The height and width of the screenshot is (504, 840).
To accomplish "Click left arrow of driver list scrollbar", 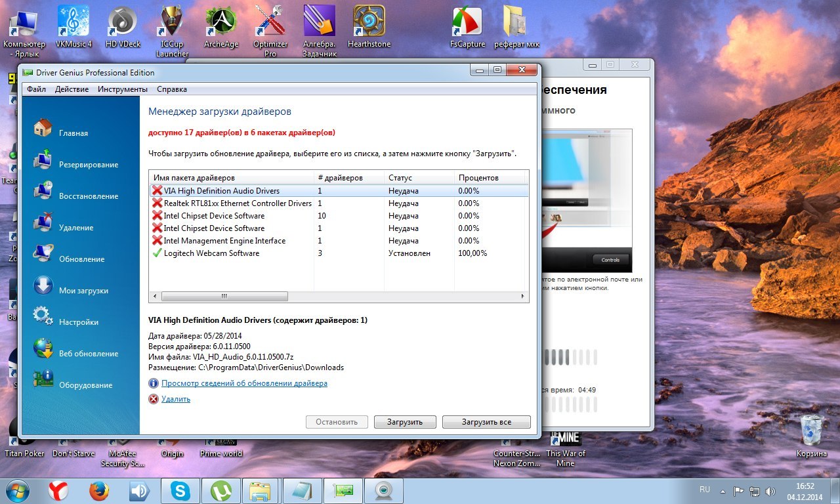I will coord(155,296).
